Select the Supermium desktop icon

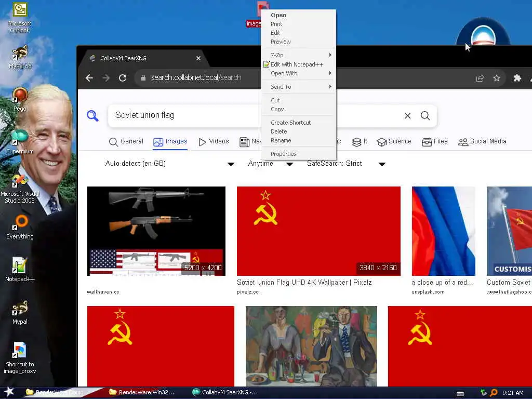click(20, 142)
